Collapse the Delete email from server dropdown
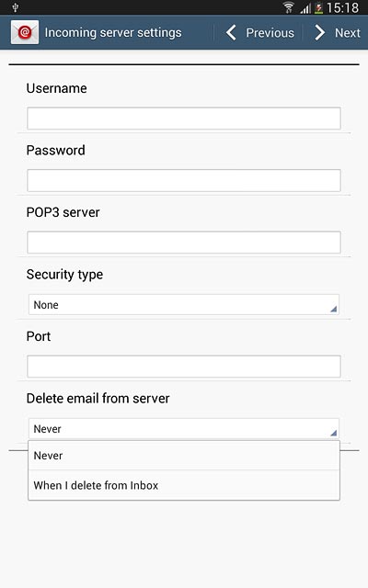 click(x=184, y=429)
